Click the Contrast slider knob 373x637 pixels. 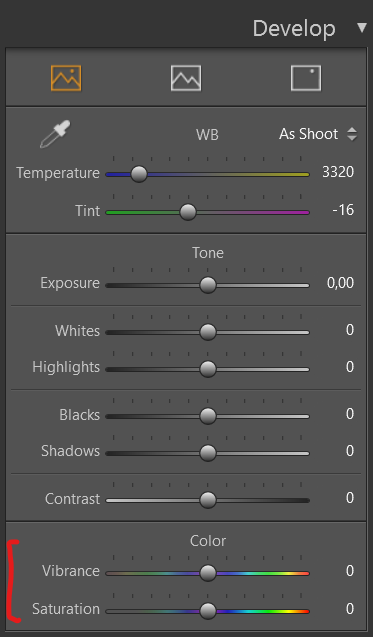[x=208, y=500]
